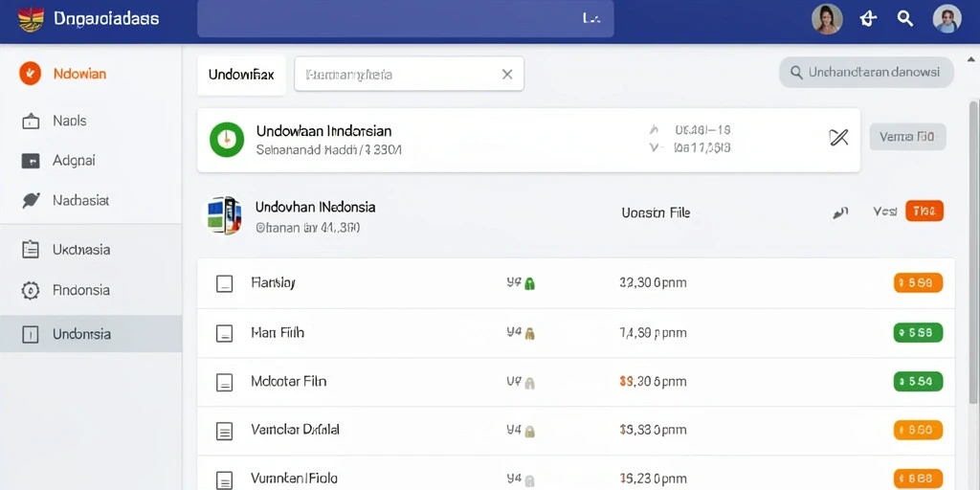Click the scroll-up arrow at top right
Image resolution: width=980 pixels, height=490 pixels.
click(970, 60)
